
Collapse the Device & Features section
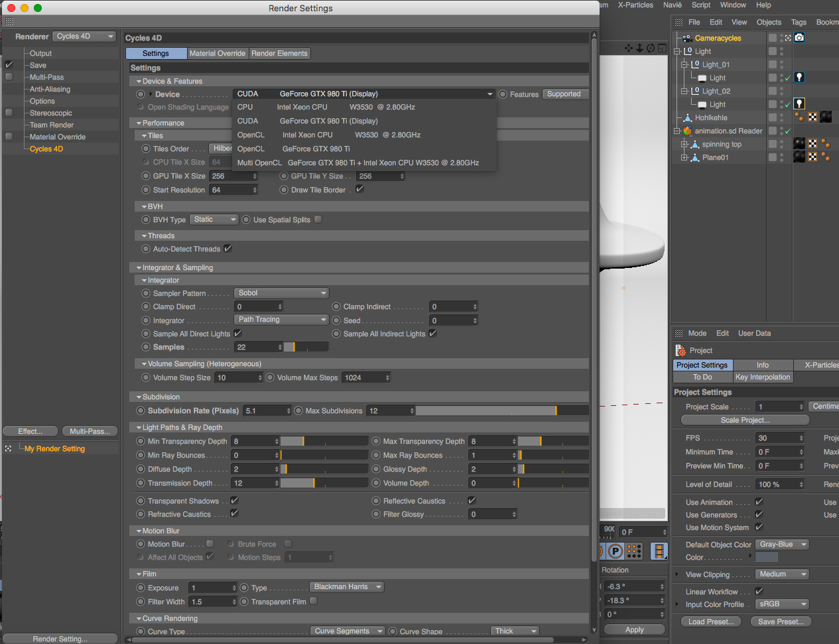coord(139,82)
